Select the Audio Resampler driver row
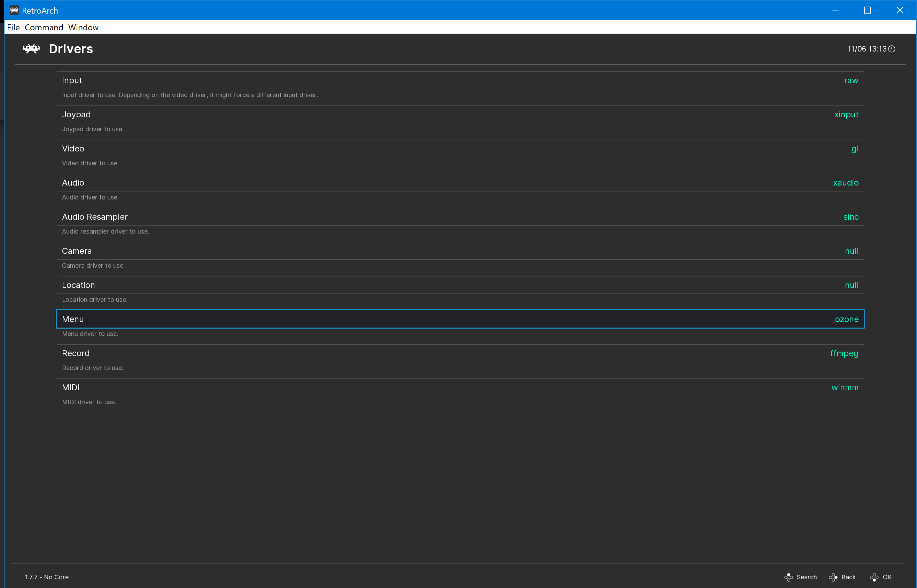 460,217
